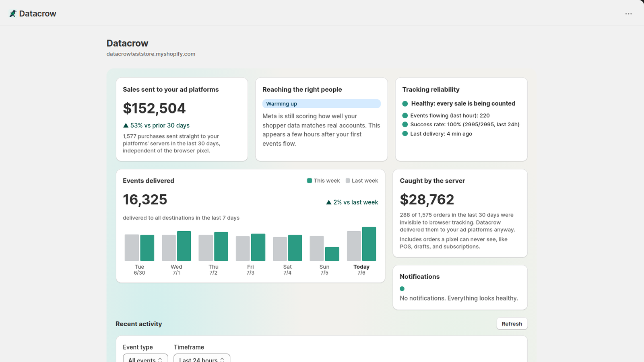
Task: Click the $28,762 caught by server value
Action: click(427, 200)
